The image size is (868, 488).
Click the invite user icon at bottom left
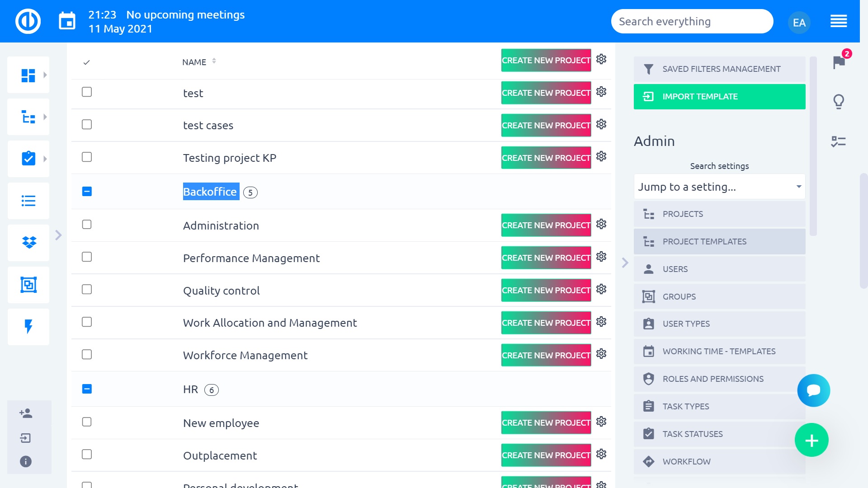(x=25, y=412)
